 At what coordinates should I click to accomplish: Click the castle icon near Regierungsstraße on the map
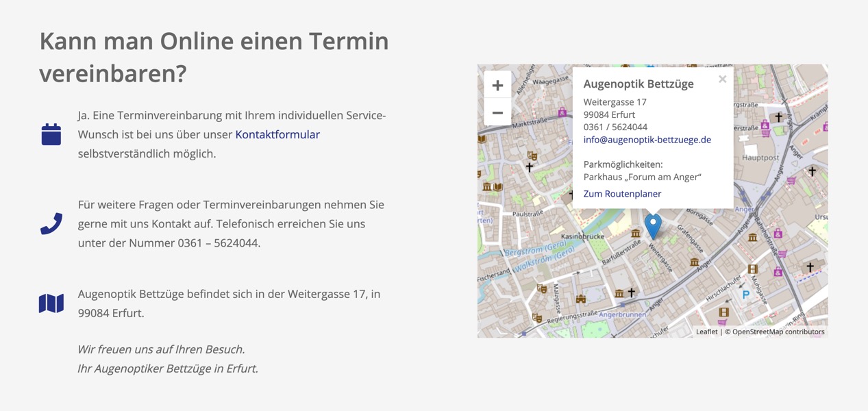coord(581,299)
